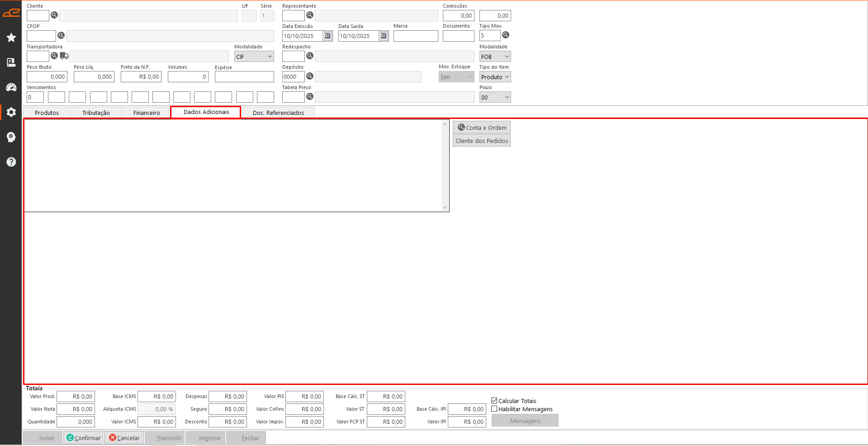The height and width of the screenshot is (446, 868).
Task: Open the star favorites sidebar icon
Action: pyautogui.click(x=11, y=38)
